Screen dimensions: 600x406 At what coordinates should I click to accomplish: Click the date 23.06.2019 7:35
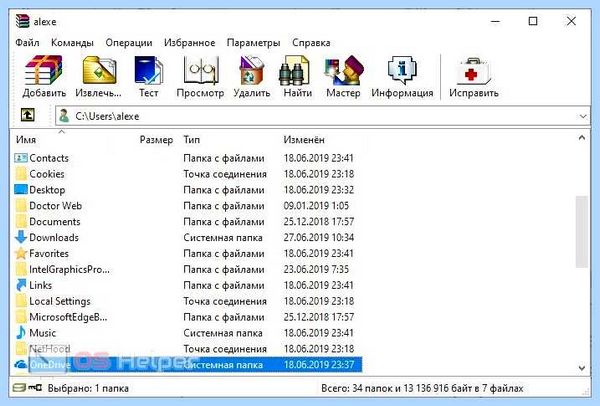pyautogui.click(x=316, y=269)
